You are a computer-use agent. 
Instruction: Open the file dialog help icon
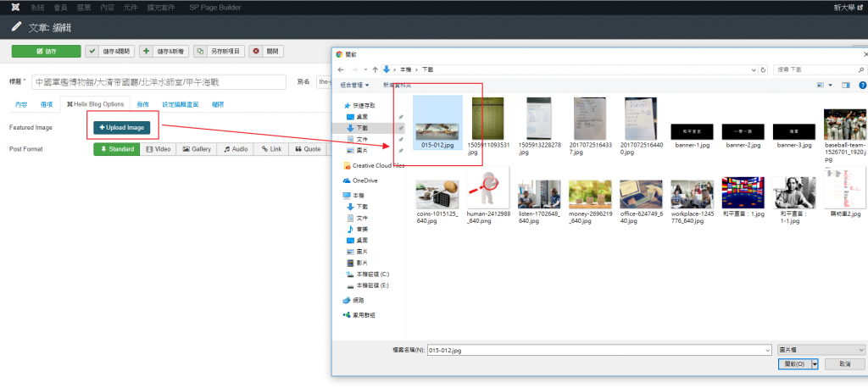pyautogui.click(x=861, y=85)
